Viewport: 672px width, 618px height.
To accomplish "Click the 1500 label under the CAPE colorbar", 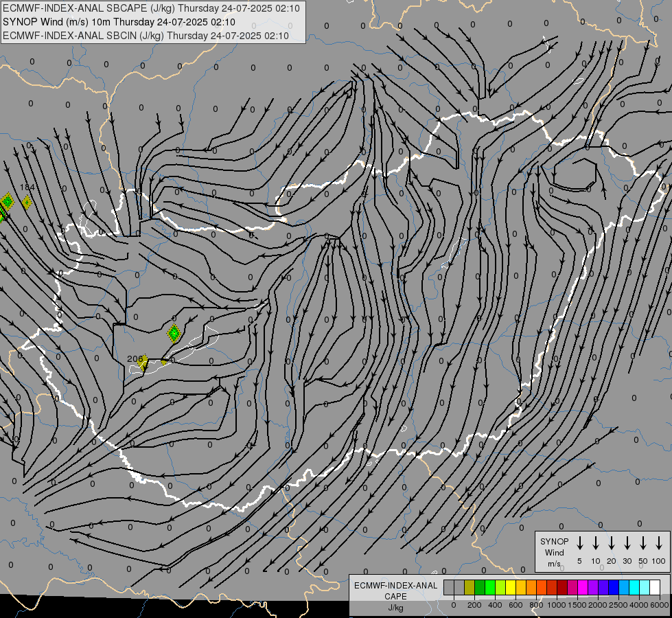I will pyautogui.click(x=577, y=605).
